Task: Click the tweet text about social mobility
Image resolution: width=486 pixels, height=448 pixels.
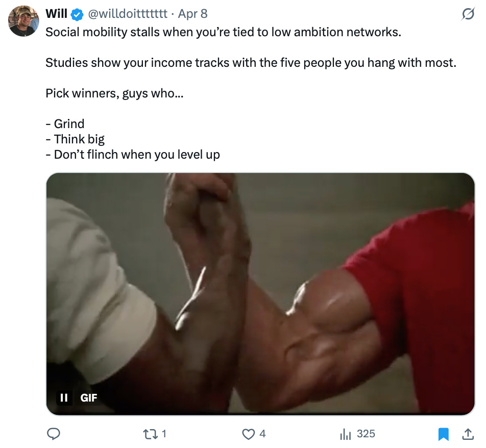Action: [223, 32]
